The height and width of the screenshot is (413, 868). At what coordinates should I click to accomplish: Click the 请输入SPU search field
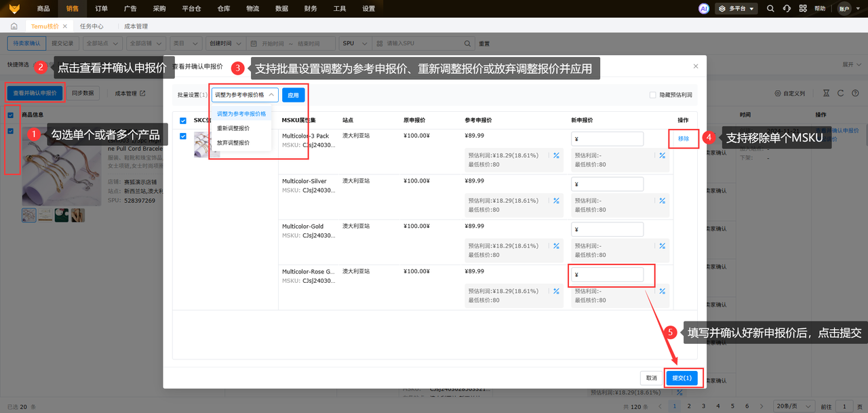coord(424,43)
